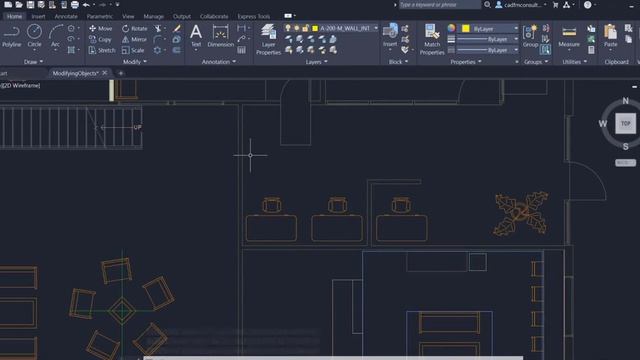Screen dimensions: 640x360
Task: Select the Circle draw tool
Action: pos(34,36)
